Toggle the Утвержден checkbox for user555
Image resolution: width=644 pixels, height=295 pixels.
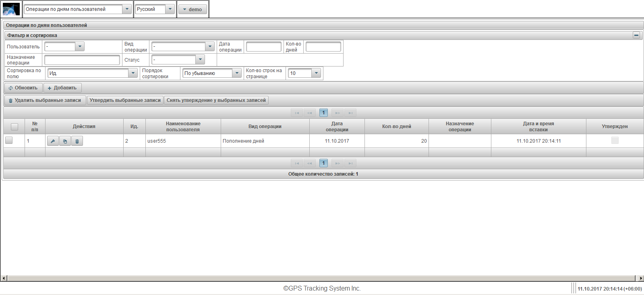[x=615, y=140]
